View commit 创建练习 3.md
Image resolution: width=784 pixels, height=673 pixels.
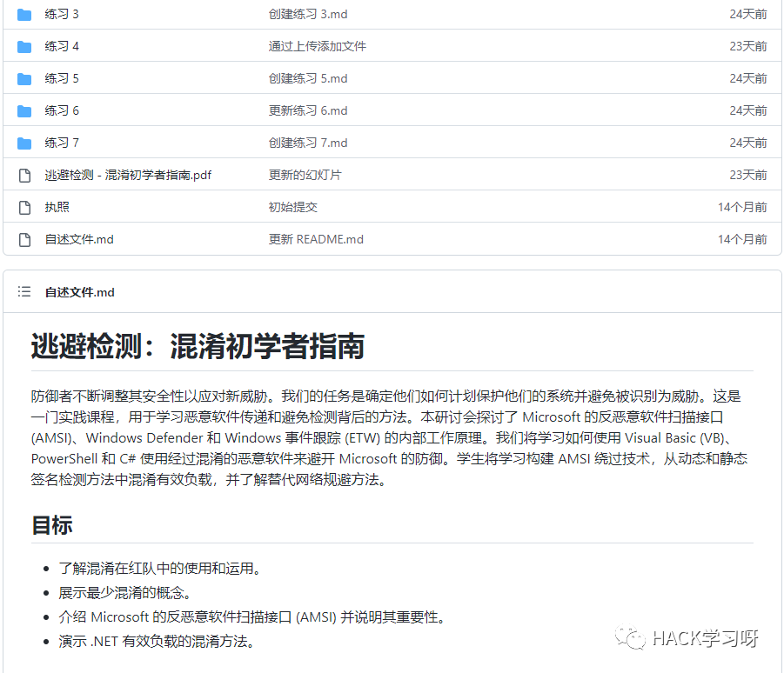tap(308, 14)
